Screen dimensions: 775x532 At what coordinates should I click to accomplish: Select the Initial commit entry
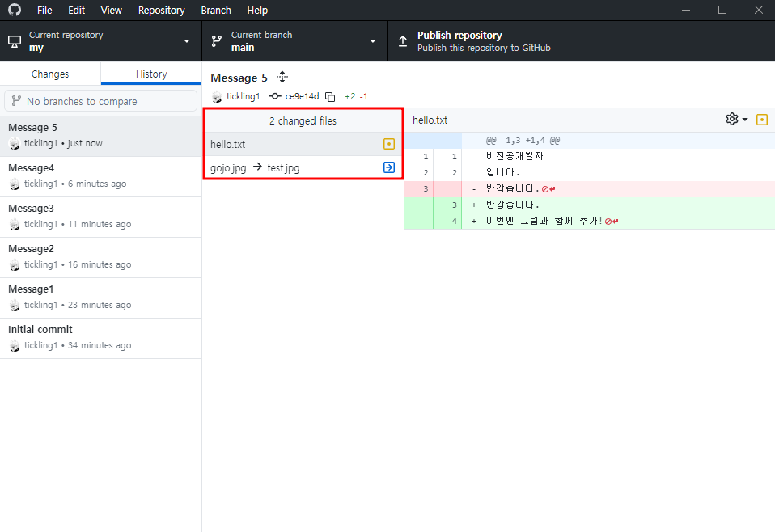pos(101,339)
